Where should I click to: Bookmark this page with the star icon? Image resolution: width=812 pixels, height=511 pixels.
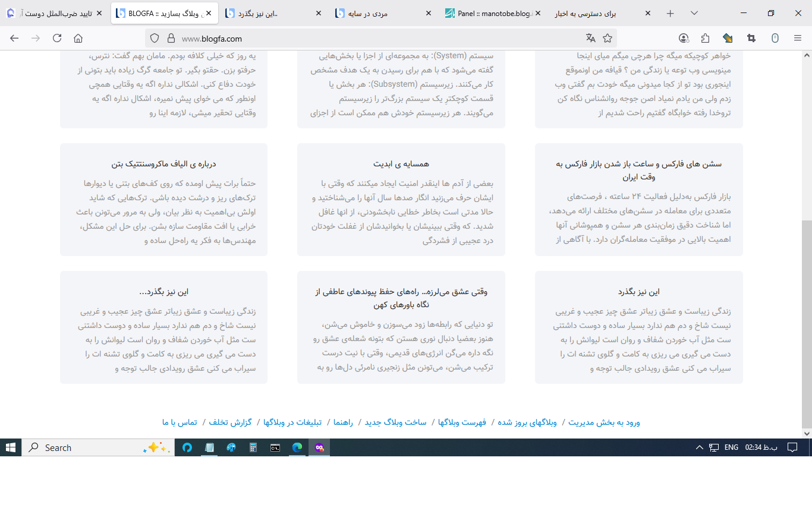[608, 38]
